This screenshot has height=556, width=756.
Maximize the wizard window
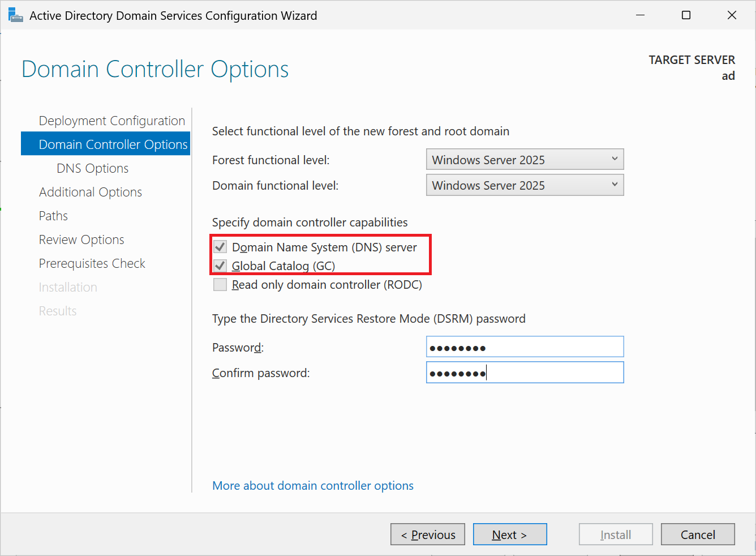(x=686, y=15)
